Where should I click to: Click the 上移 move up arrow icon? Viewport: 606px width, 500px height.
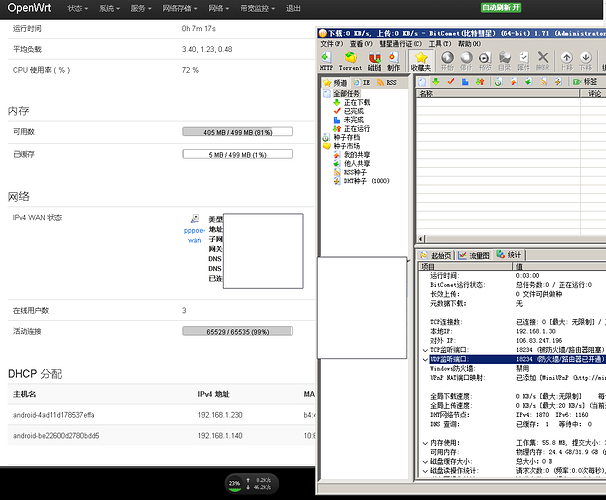pos(567,61)
